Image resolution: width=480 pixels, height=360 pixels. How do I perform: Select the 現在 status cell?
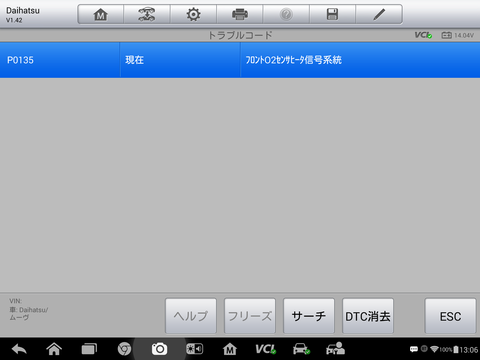pos(180,60)
